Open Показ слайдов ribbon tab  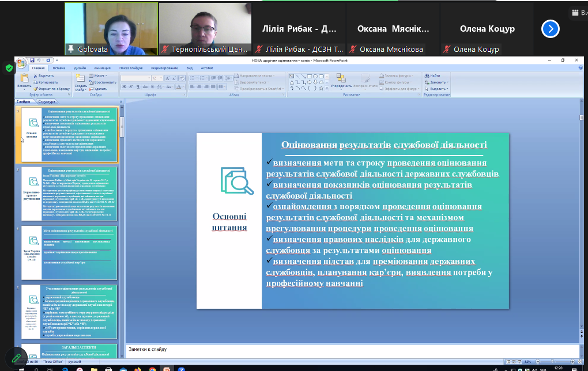click(131, 68)
